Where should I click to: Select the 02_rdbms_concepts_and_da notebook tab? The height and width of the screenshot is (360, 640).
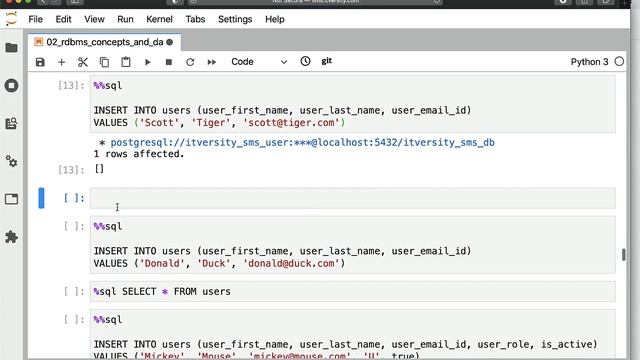tap(104, 42)
